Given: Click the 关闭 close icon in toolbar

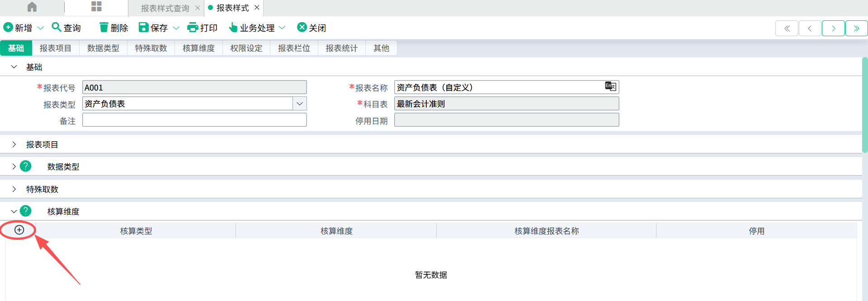Looking at the screenshot, I should (x=302, y=27).
